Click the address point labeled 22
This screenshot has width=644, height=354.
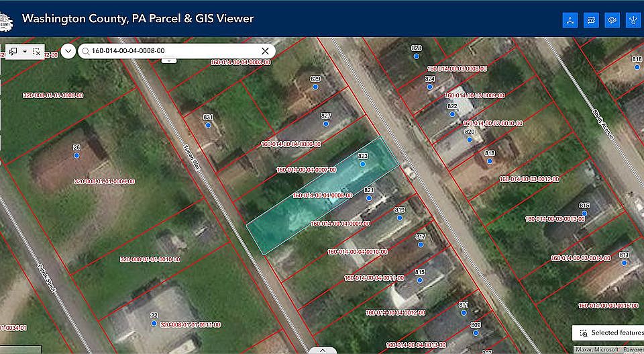pos(154,323)
